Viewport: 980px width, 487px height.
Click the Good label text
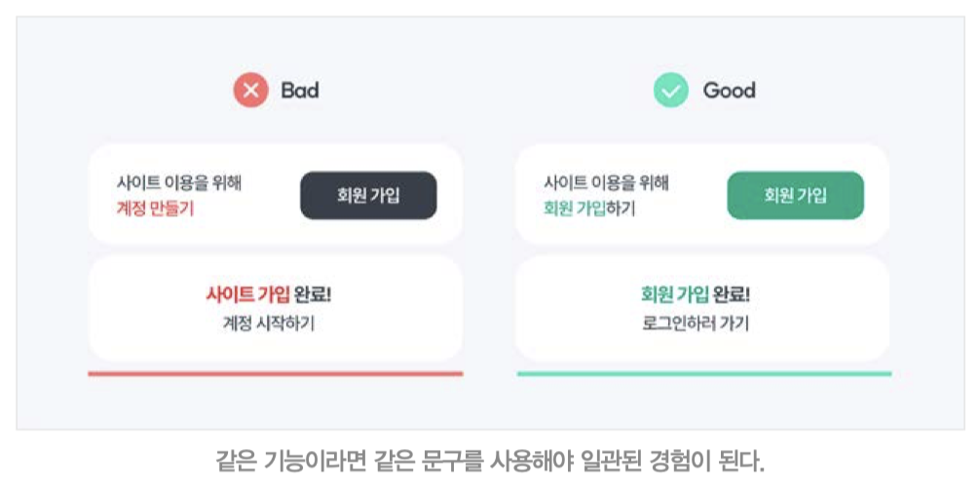pyautogui.click(x=730, y=91)
